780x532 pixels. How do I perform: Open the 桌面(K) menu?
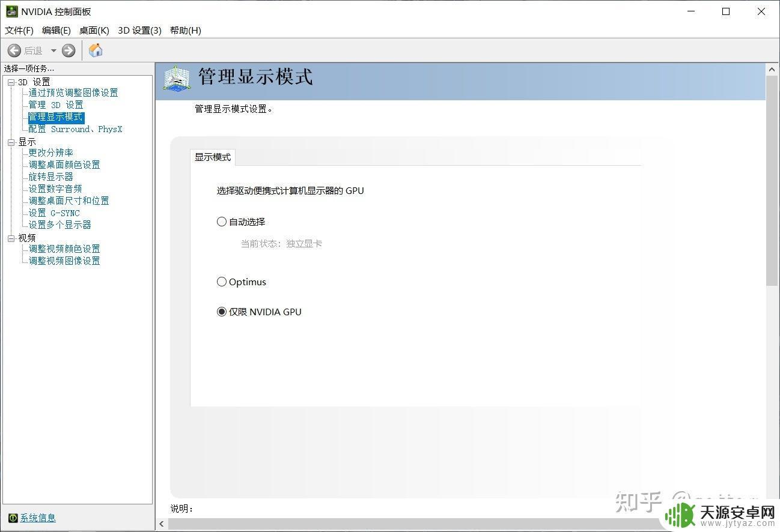[94, 30]
